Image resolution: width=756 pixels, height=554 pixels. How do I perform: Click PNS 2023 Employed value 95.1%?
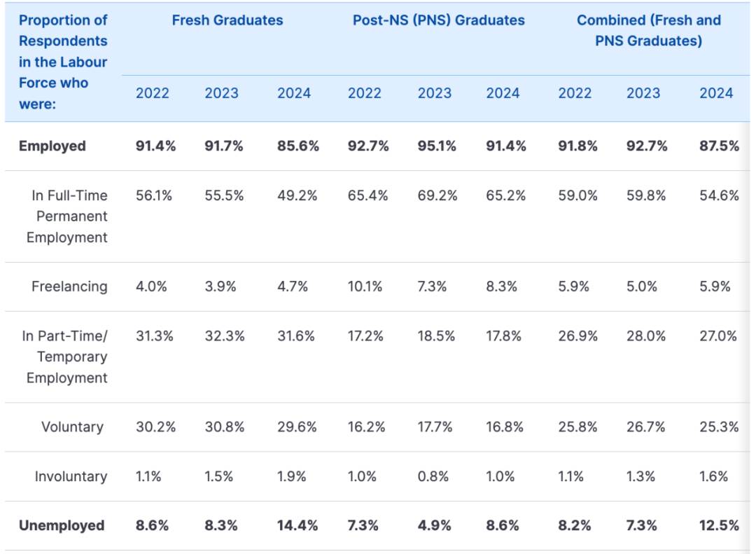[x=437, y=146]
